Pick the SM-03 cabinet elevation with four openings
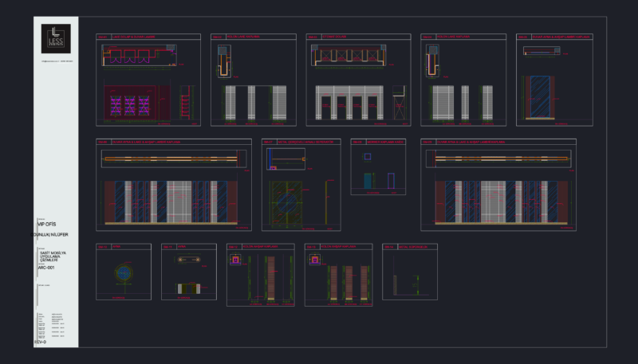The height and width of the screenshot is (364, 638). pos(349,103)
